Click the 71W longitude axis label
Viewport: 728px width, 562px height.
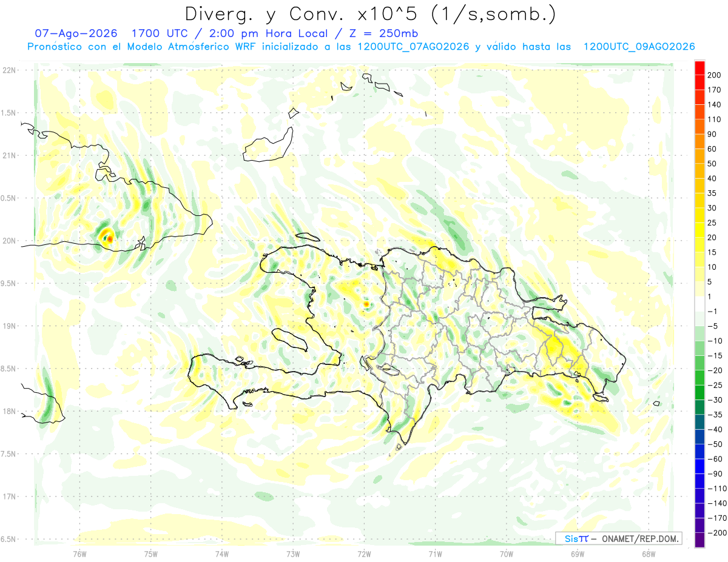(435, 554)
